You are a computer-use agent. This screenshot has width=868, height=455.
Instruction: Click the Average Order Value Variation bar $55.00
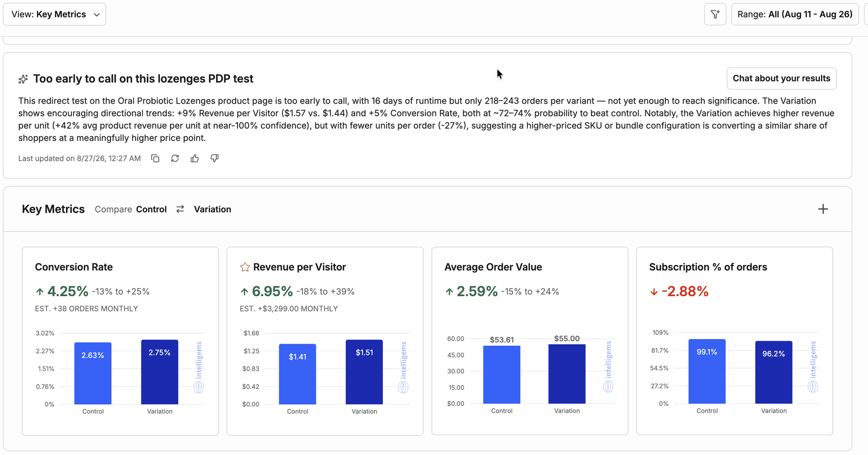click(567, 374)
